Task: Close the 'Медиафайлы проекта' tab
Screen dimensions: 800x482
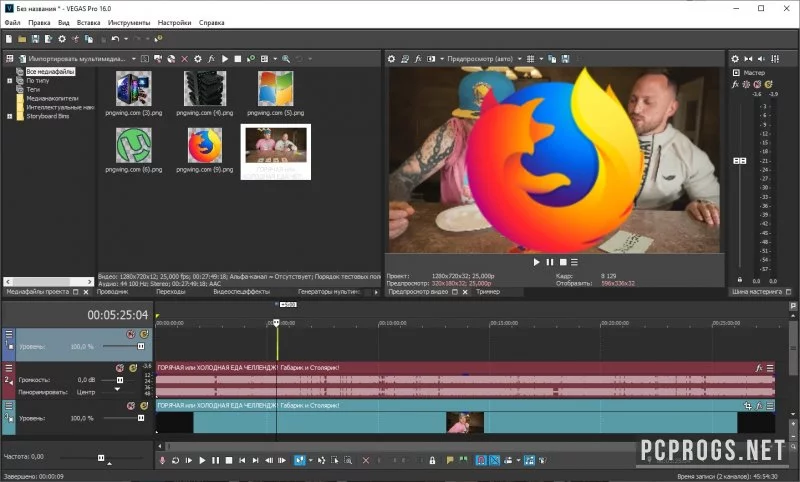Action: 86,292
